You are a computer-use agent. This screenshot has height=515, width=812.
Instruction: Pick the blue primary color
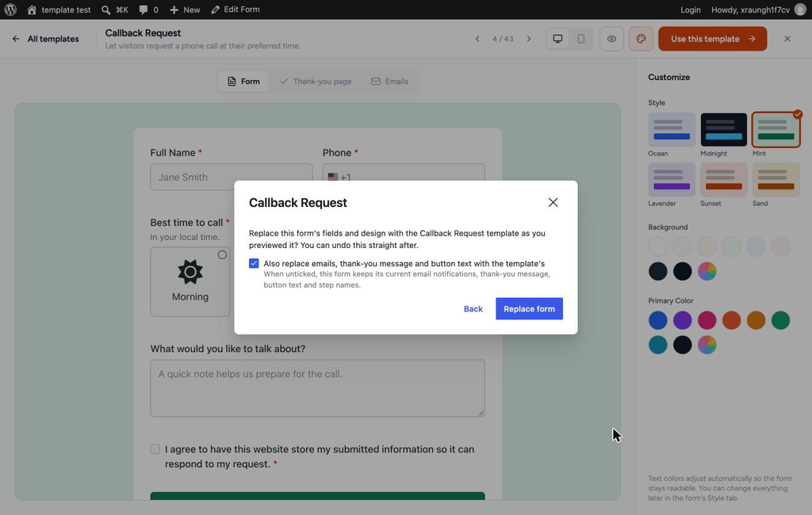[658, 320]
